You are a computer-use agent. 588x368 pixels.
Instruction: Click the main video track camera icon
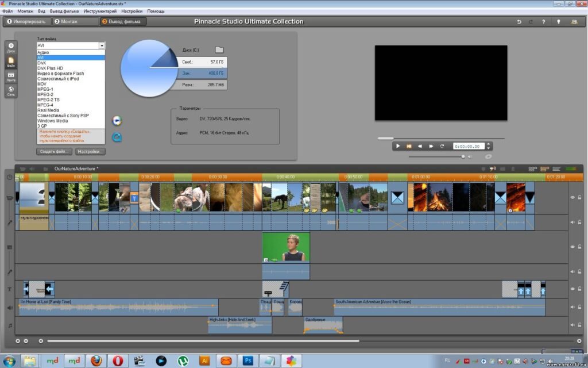(10, 198)
